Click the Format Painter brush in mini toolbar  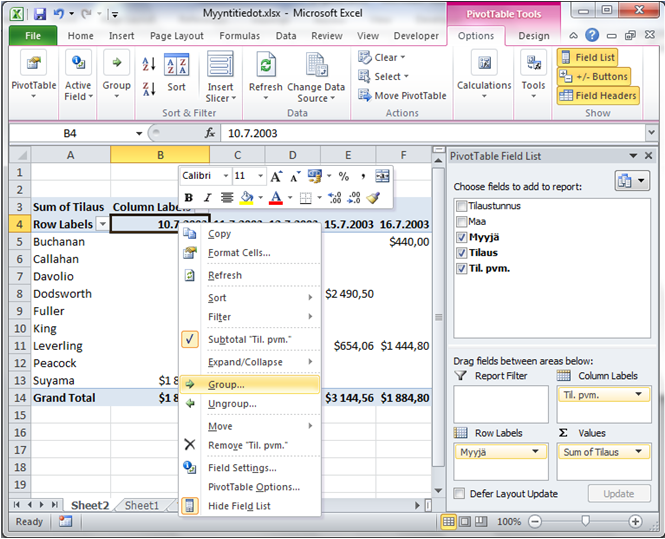(x=373, y=198)
